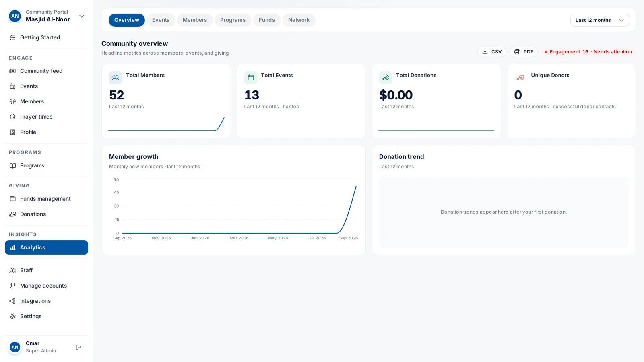
Task: Click the Events calendar icon in sidebar
Action: [12, 86]
